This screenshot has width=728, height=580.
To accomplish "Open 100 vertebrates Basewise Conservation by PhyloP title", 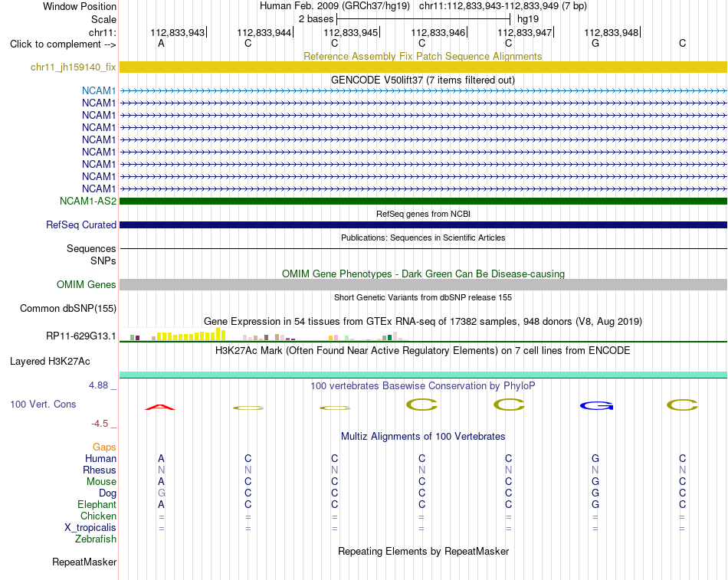I will 422,386.
